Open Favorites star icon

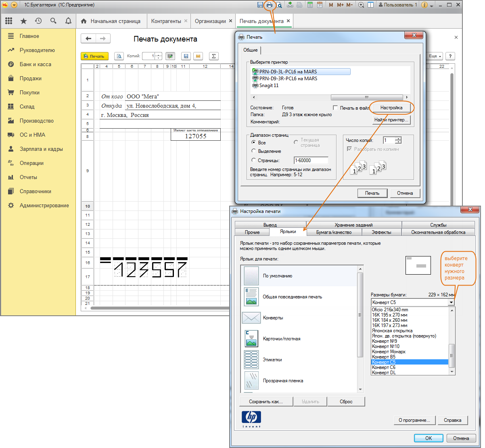click(x=24, y=21)
